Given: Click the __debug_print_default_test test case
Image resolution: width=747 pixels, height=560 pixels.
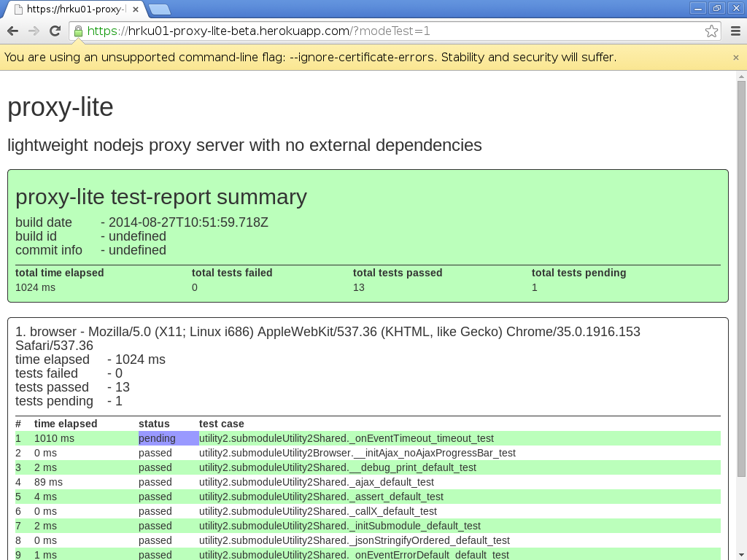Looking at the screenshot, I should coord(338,467).
